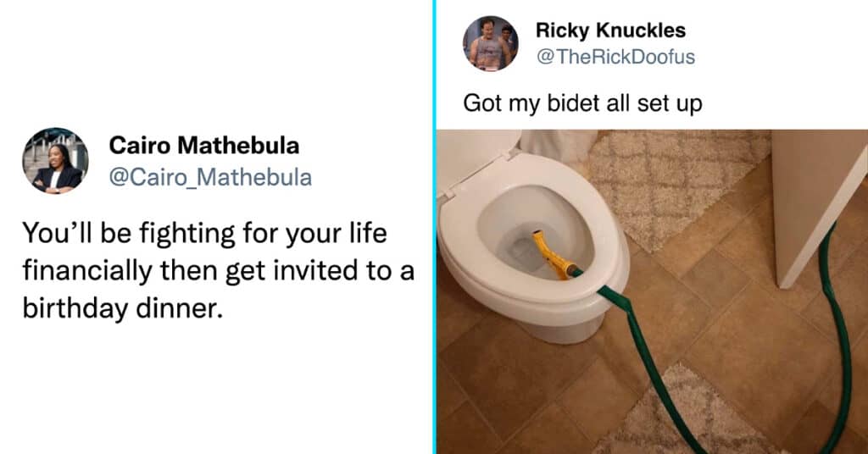The height and width of the screenshot is (454, 868).
Task: Click the Cairo Mathebula display name
Action: point(203,146)
